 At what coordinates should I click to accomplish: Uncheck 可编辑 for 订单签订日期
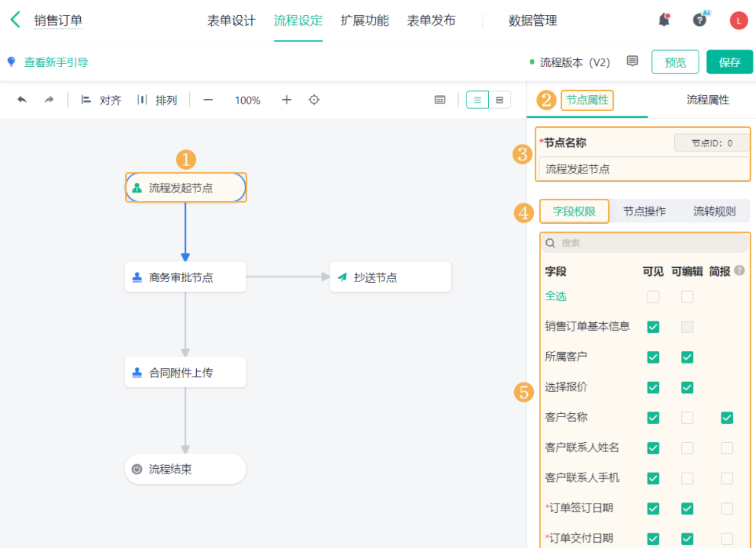pos(687,509)
